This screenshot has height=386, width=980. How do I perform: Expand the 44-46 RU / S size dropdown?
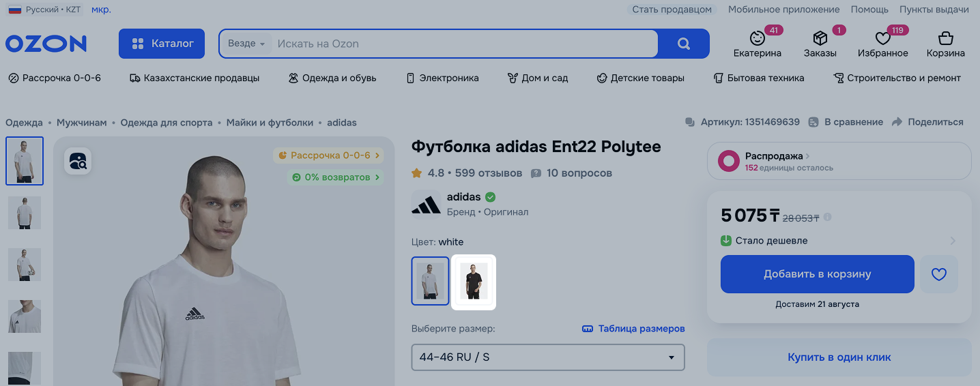(x=548, y=357)
